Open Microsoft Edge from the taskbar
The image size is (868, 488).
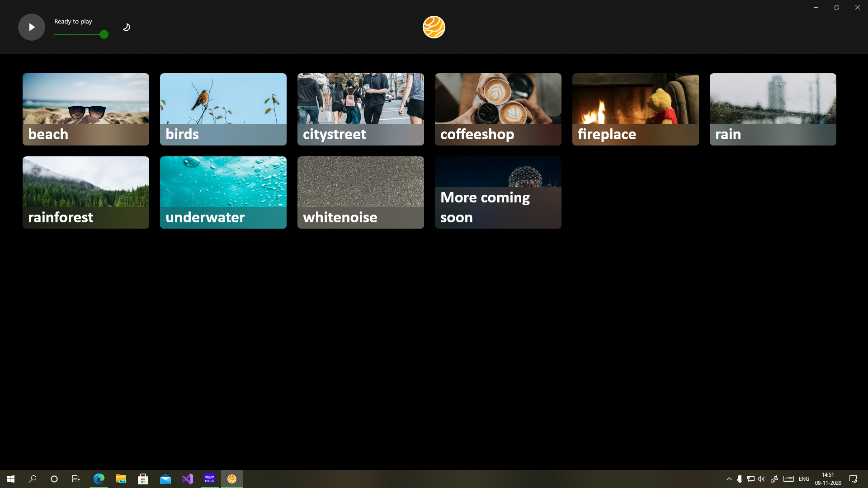[x=99, y=479]
